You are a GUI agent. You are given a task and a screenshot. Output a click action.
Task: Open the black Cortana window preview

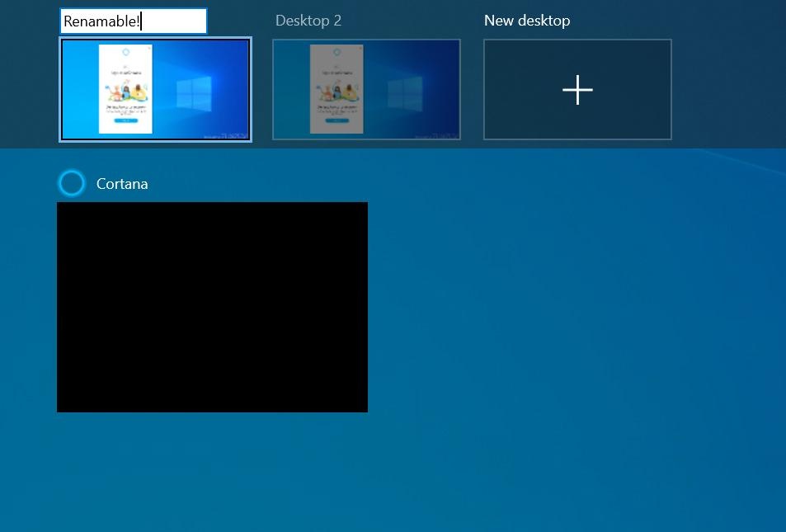point(212,308)
